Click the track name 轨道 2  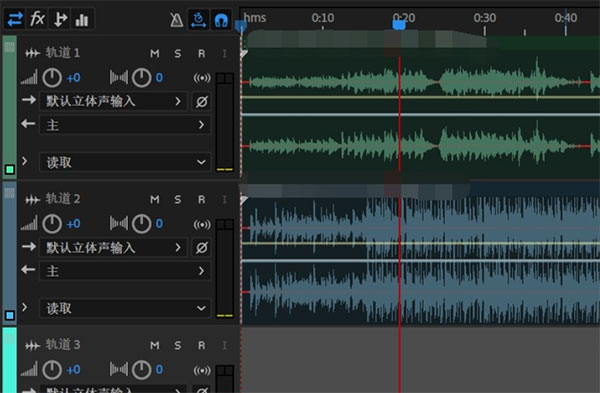63,199
